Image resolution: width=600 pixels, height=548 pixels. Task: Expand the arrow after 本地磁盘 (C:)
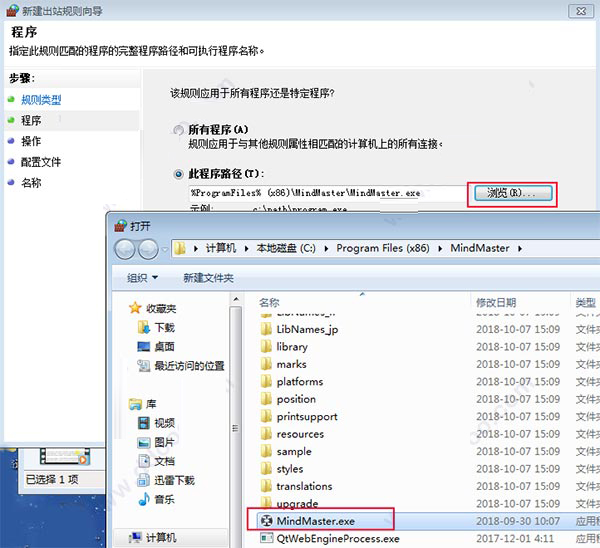tap(326, 249)
